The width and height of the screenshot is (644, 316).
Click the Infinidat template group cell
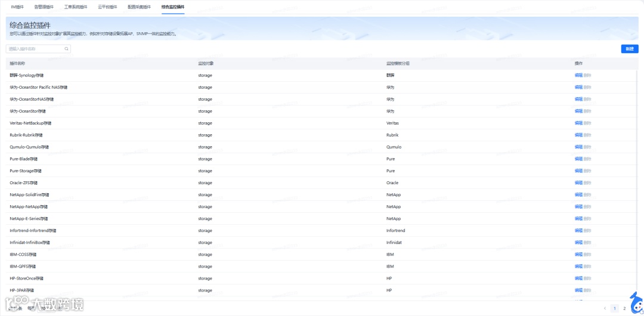click(394, 243)
